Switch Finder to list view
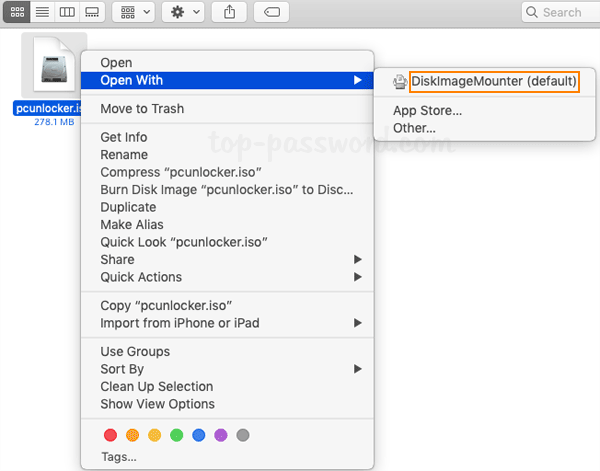This screenshot has width=600, height=471. click(x=41, y=12)
